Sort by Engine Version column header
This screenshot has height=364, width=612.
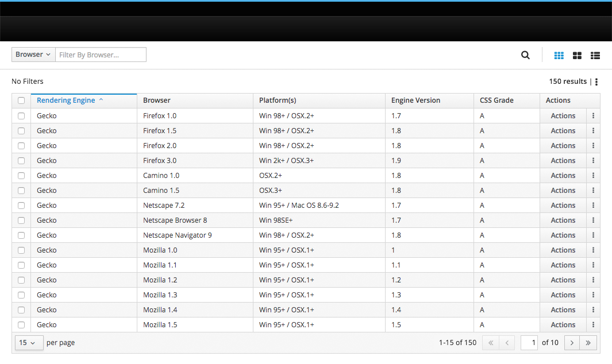tap(429, 100)
